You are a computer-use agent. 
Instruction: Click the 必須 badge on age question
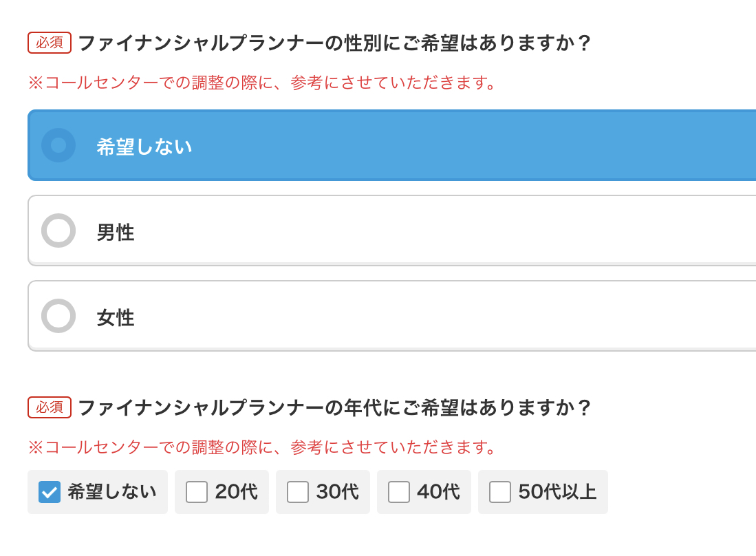pos(50,407)
